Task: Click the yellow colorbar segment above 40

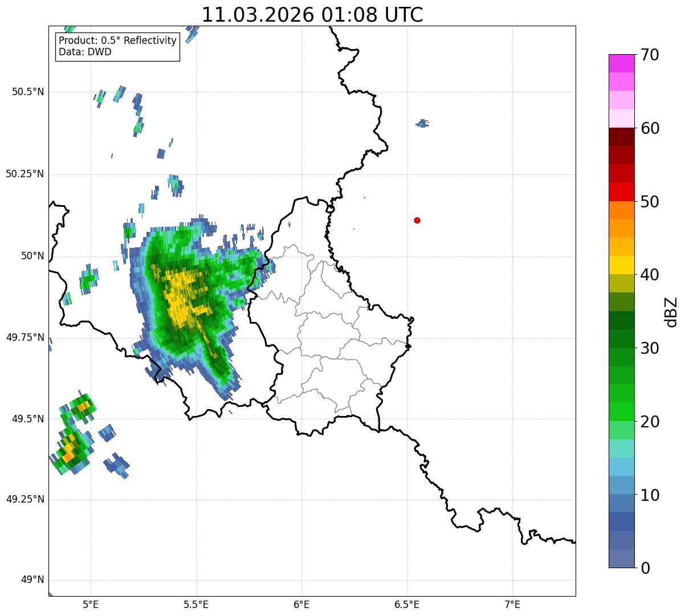Action: (x=622, y=265)
